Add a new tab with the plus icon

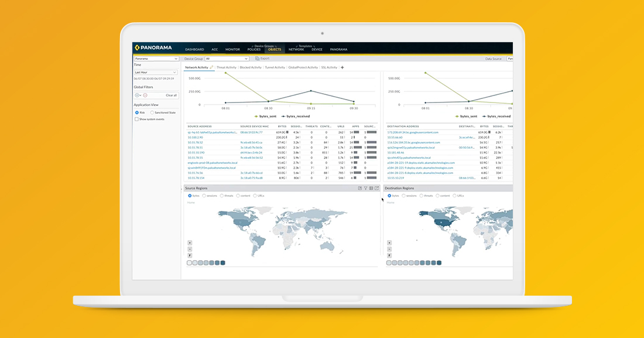(x=342, y=67)
